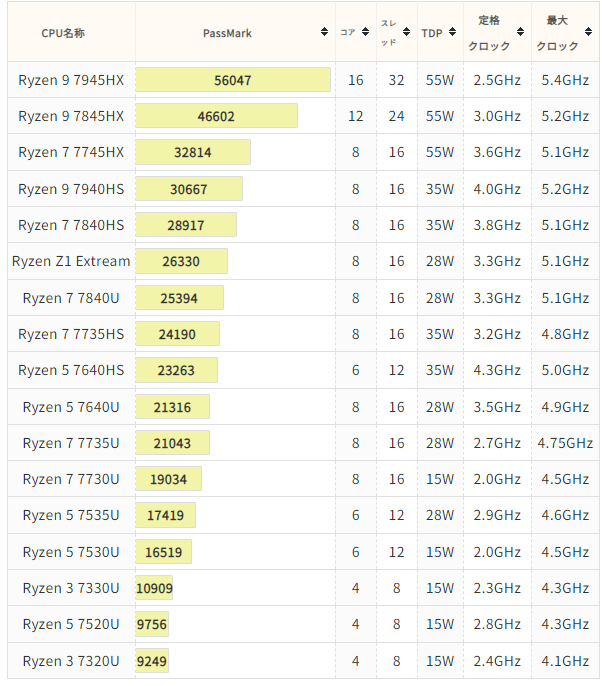
Task: Click the PassMark header label text
Action: click(x=227, y=33)
